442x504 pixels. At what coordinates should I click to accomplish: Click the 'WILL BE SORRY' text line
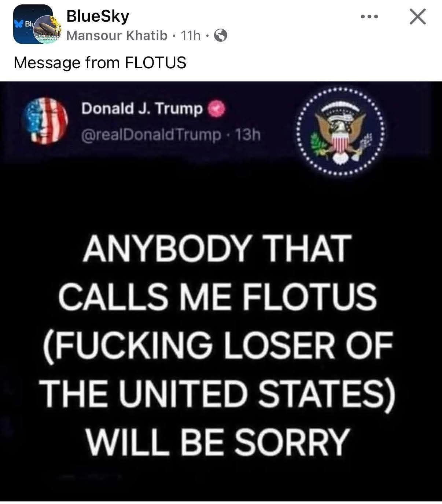216,440
